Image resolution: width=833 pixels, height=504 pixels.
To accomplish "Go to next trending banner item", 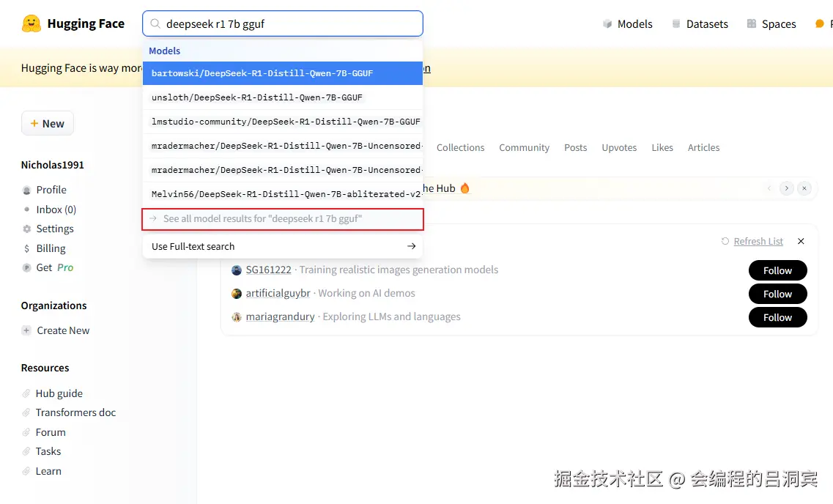I will 786,188.
